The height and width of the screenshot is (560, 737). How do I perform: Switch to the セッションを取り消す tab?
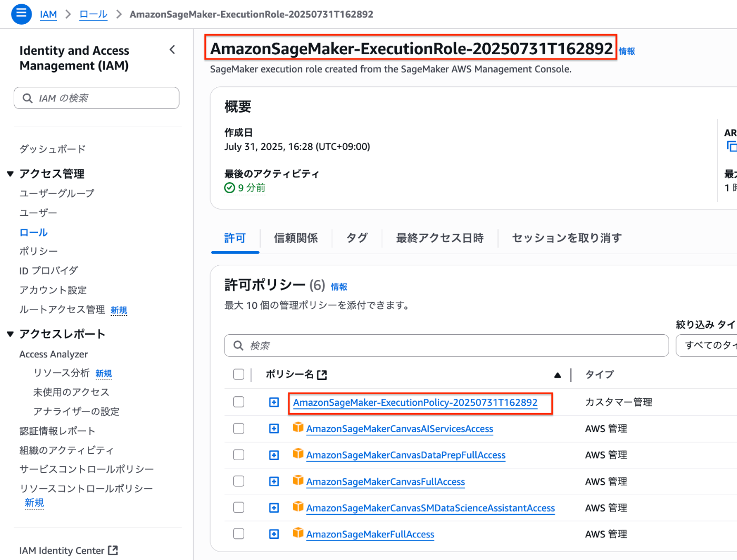click(566, 238)
